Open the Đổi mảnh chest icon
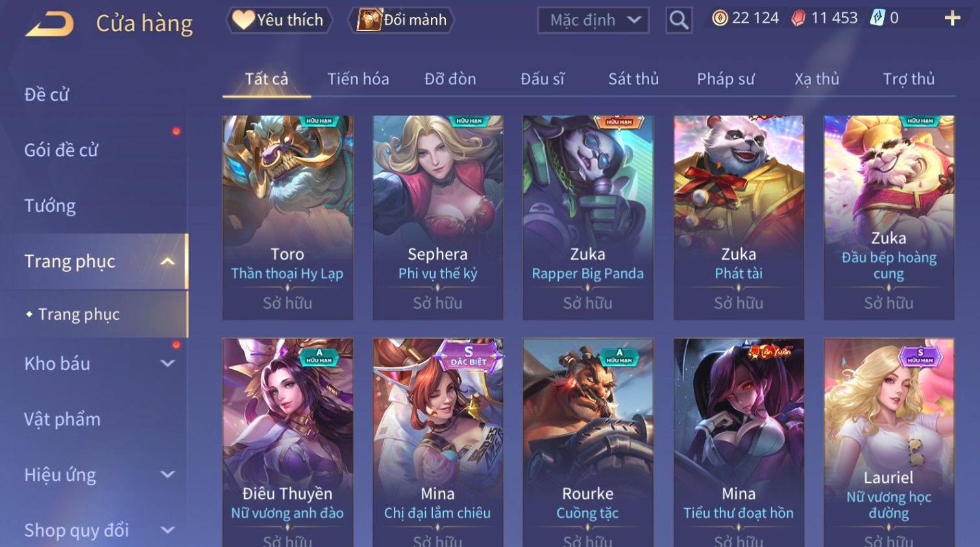The height and width of the screenshot is (547, 980). pos(369,19)
